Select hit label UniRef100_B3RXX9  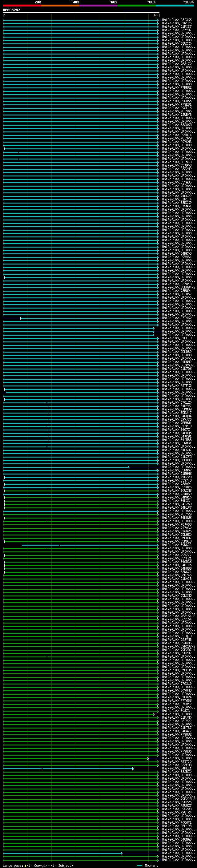177,203
